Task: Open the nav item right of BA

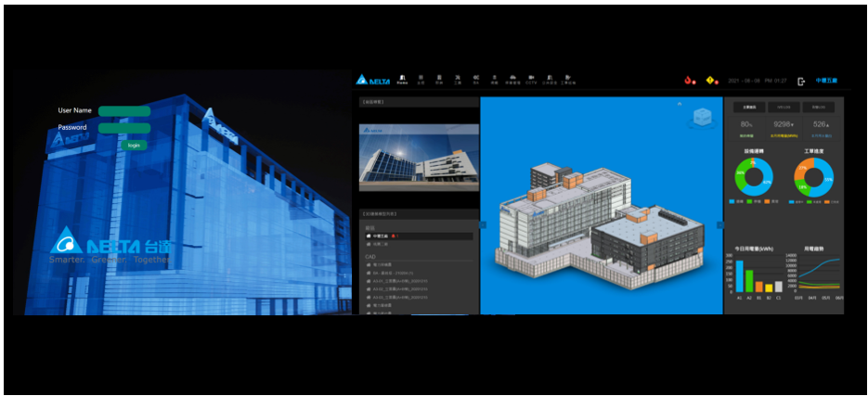Action: (494, 80)
